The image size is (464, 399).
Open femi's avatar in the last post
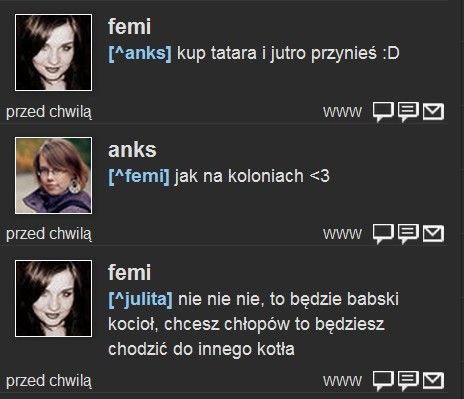point(53,298)
